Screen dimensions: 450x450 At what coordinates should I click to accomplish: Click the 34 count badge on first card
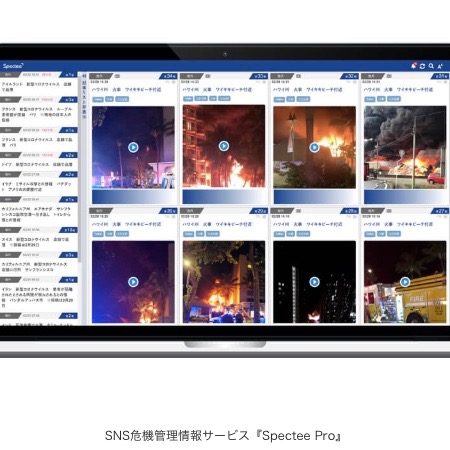click(168, 76)
